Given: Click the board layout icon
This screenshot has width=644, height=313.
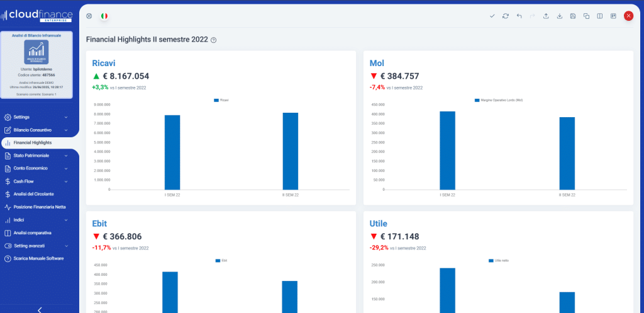Looking at the screenshot, I should (x=613, y=16).
